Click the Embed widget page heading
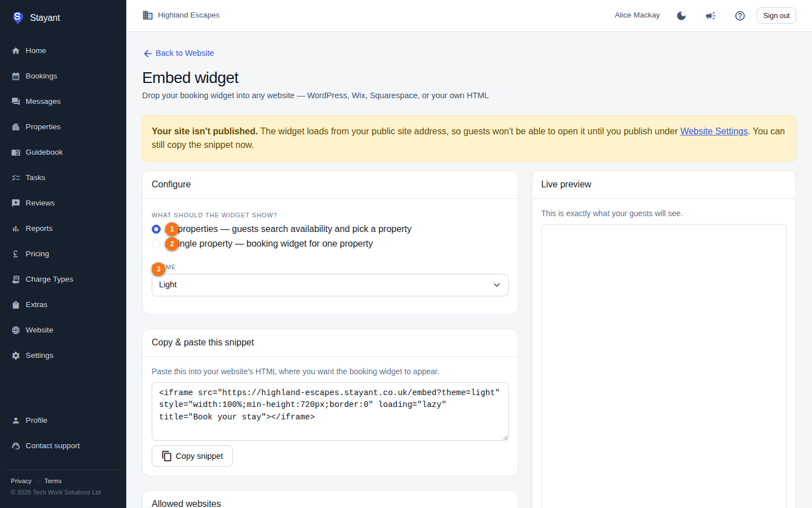The height and width of the screenshot is (508, 812). click(x=191, y=78)
